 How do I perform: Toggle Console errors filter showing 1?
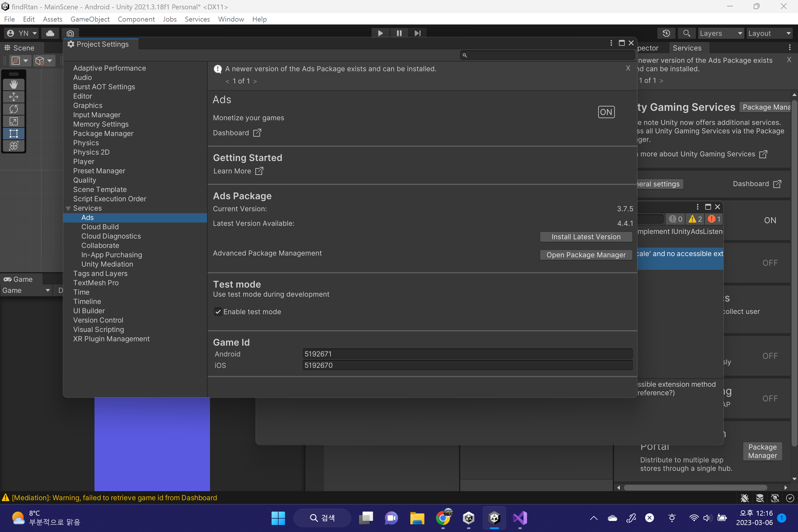pos(714,219)
